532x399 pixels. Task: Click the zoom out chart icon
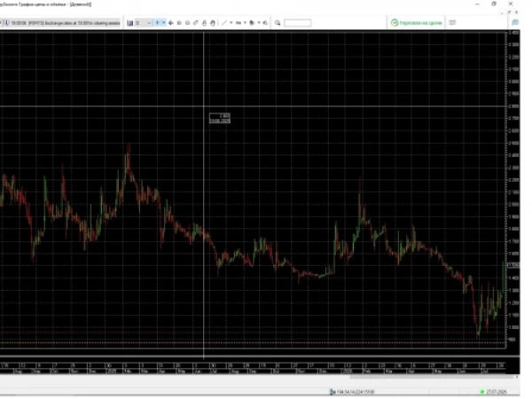(187, 23)
